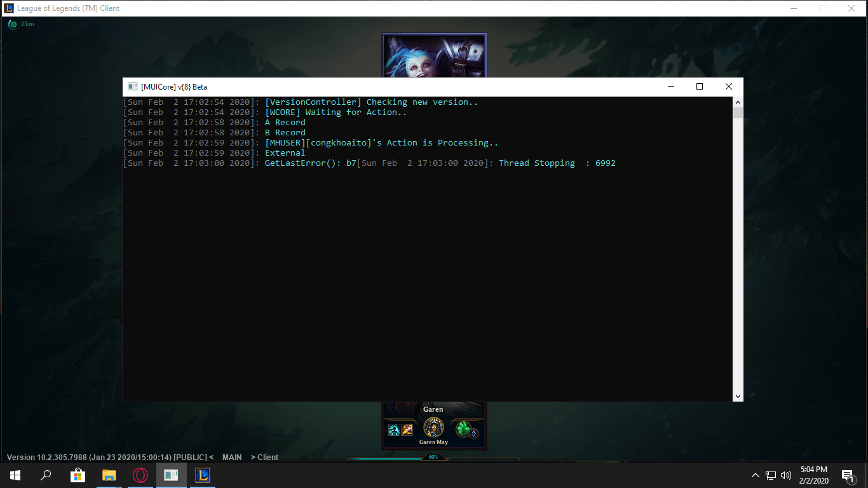Image resolution: width=868 pixels, height=488 pixels.
Task: Maximize the MUICore console window
Action: (700, 86)
